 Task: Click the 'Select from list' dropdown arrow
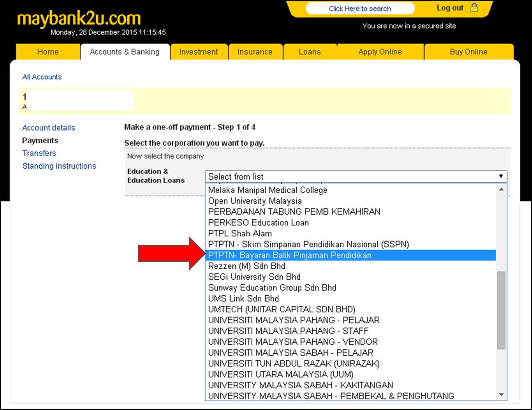click(501, 176)
